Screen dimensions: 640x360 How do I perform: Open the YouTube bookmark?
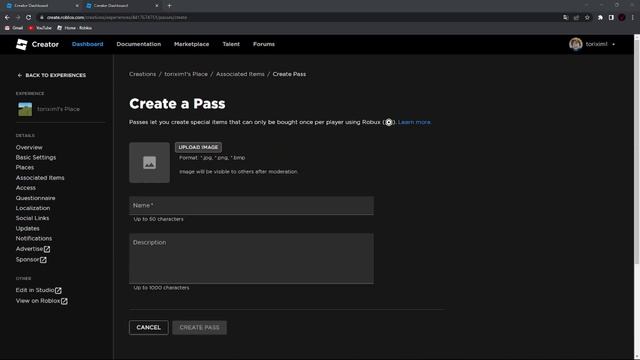pyautogui.click(x=40, y=28)
